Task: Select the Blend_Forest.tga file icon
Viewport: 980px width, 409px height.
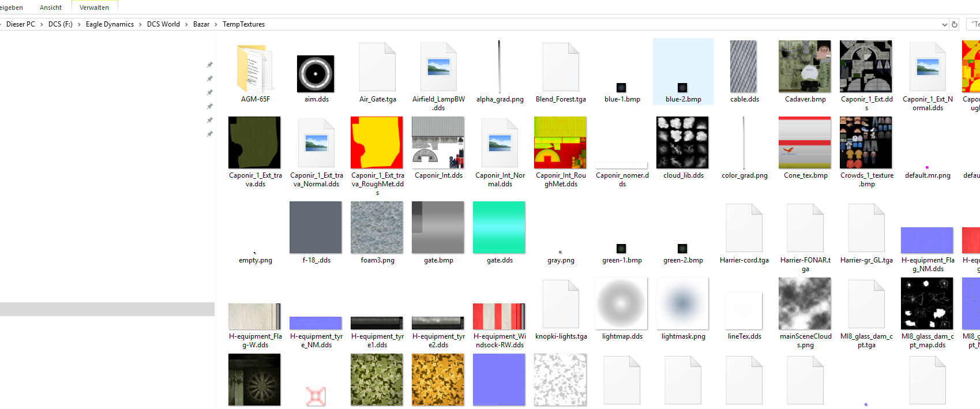Action: tap(561, 67)
